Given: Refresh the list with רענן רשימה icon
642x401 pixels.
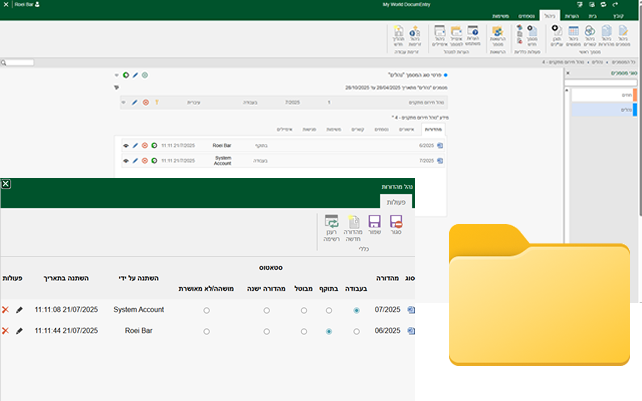Looking at the screenshot, I should click(x=331, y=225).
